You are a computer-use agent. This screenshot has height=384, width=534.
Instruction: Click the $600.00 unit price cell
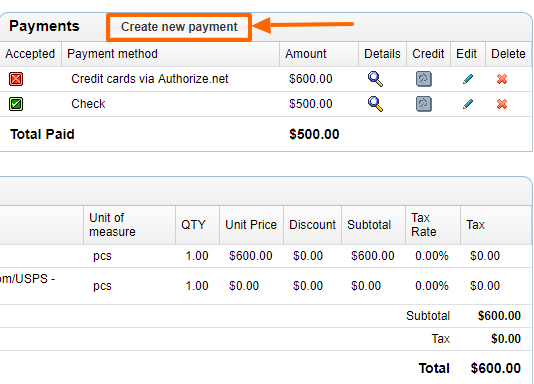pos(251,256)
